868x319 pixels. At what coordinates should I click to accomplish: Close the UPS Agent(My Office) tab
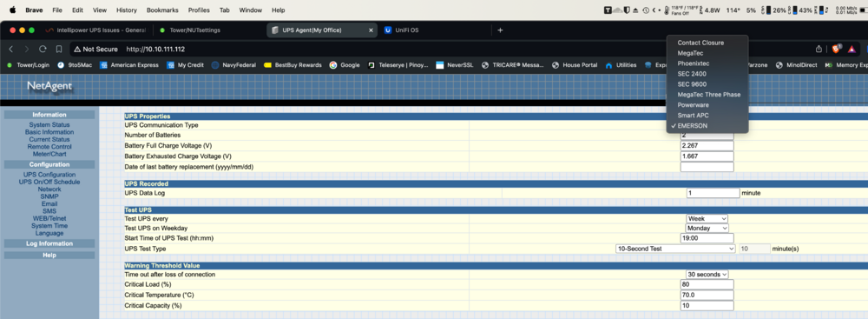371,30
